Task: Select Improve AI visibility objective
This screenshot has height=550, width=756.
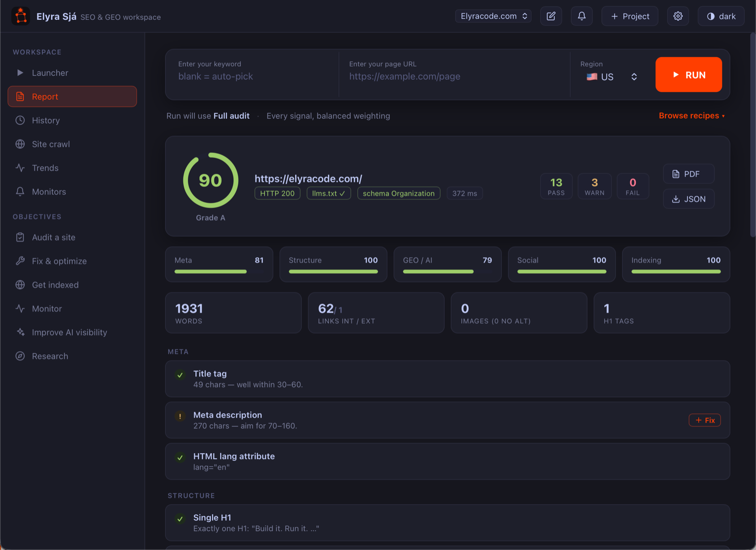Action: [72, 332]
